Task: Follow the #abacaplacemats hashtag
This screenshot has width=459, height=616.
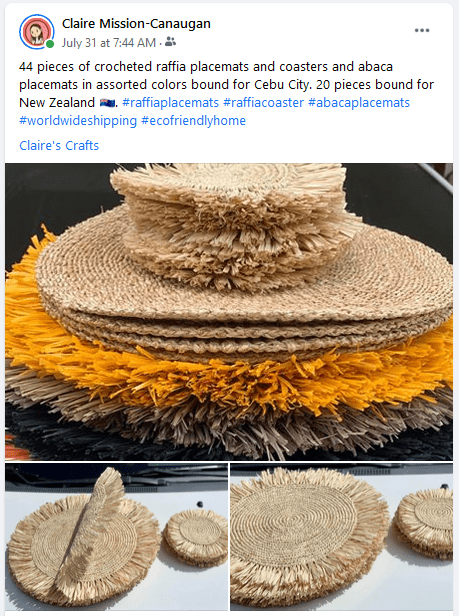Action: coord(359,103)
